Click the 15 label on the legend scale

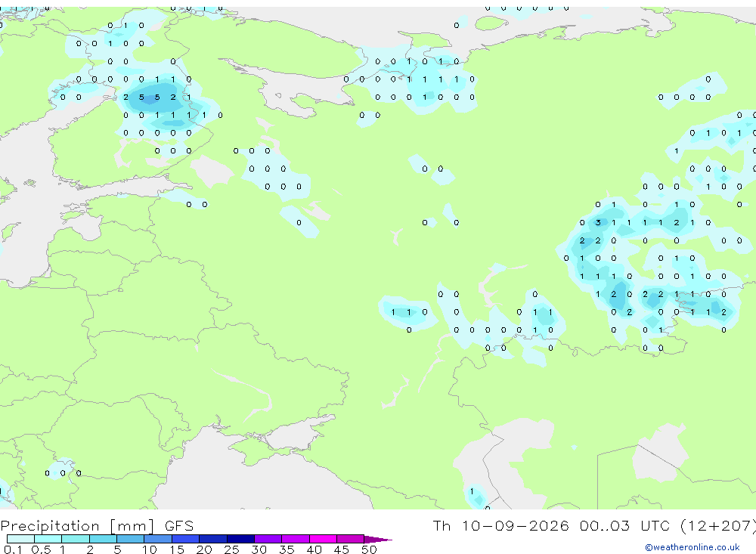[176, 549]
